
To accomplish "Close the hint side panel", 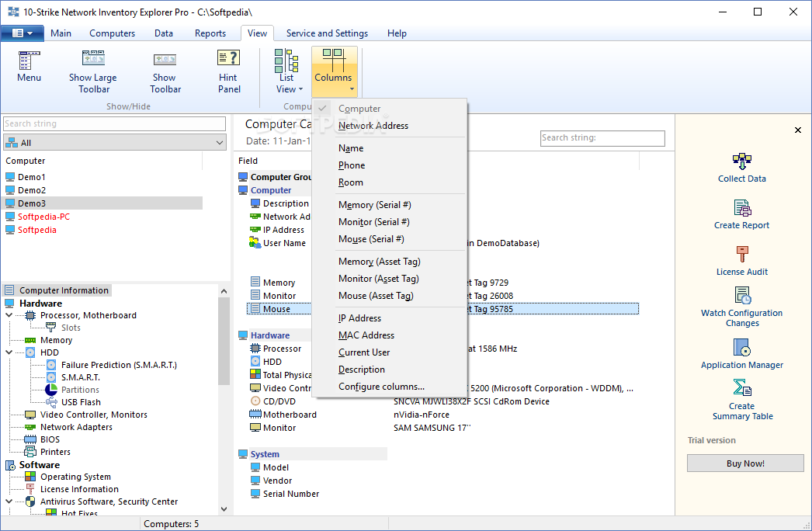I will click(x=797, y=130).
